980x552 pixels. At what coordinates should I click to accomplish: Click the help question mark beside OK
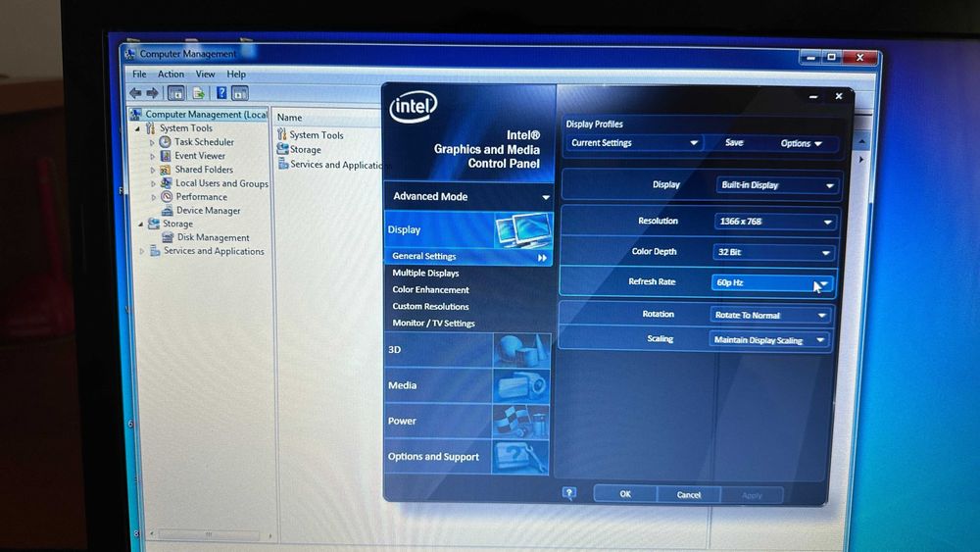tap(568, 494)
